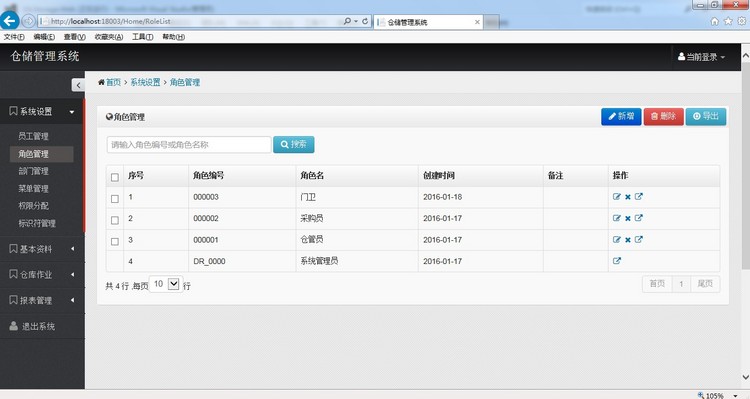Open details icon for role 采购员
This screenshot has height=399, width=750.
639,218
